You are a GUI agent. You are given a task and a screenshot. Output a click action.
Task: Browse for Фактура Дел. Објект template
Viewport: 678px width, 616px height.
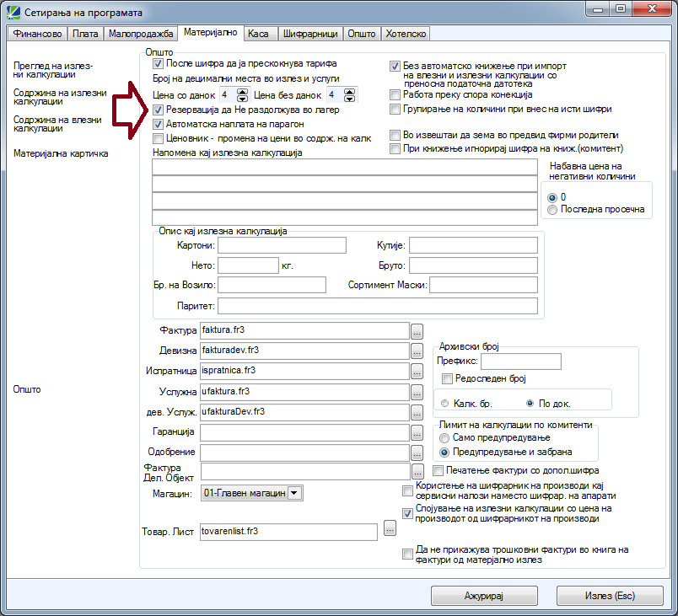tap(417, 471)
